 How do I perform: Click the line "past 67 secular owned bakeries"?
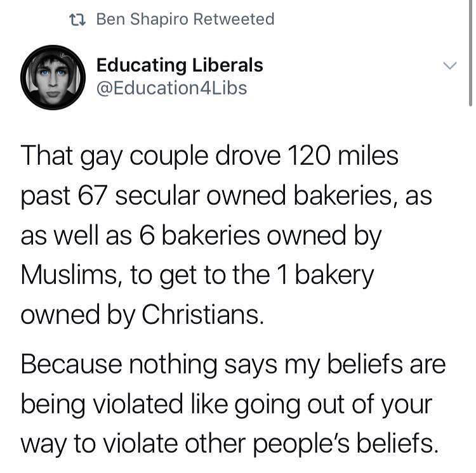click(226, 197)
